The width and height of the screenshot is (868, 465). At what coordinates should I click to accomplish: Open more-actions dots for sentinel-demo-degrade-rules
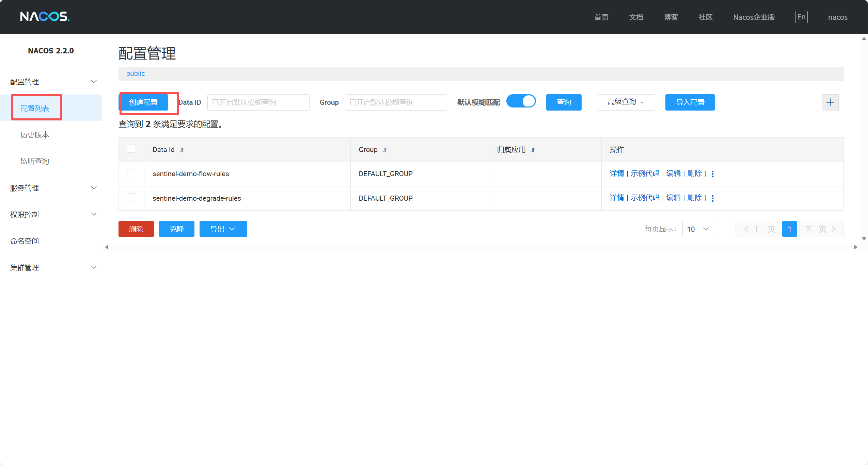click(x=713, y=198)
